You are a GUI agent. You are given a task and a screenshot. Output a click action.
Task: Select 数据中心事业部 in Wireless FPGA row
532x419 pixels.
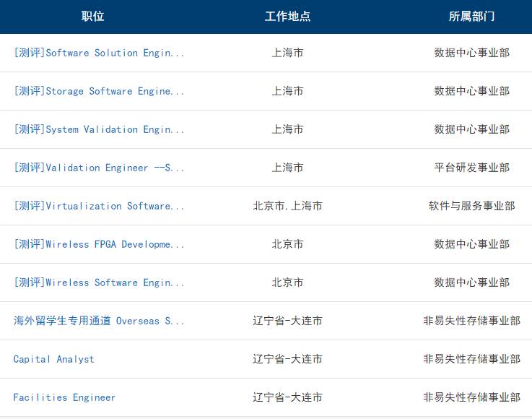(471, 244)
